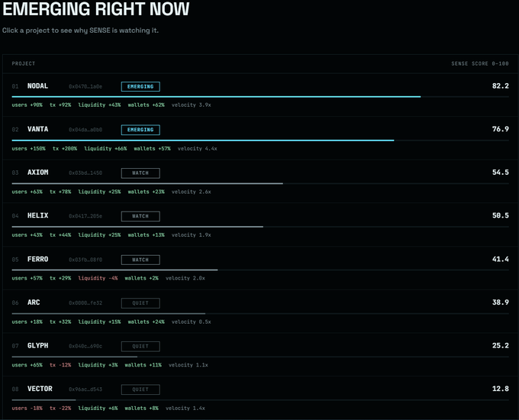Select the FERRO project name
The width and height of the screenshot is (519, 420).
pyautogui.click(x=37, y=260)
